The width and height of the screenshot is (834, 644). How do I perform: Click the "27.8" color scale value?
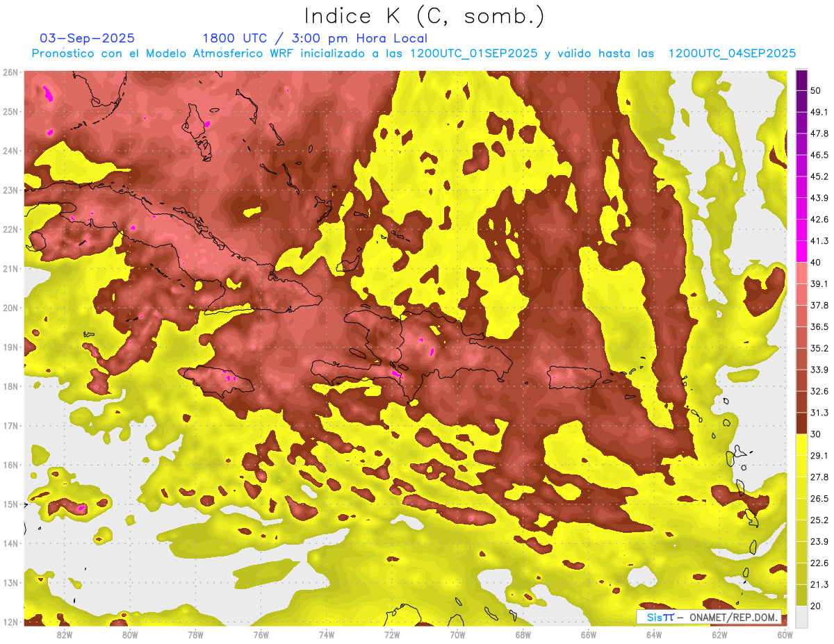click(819, 477)
